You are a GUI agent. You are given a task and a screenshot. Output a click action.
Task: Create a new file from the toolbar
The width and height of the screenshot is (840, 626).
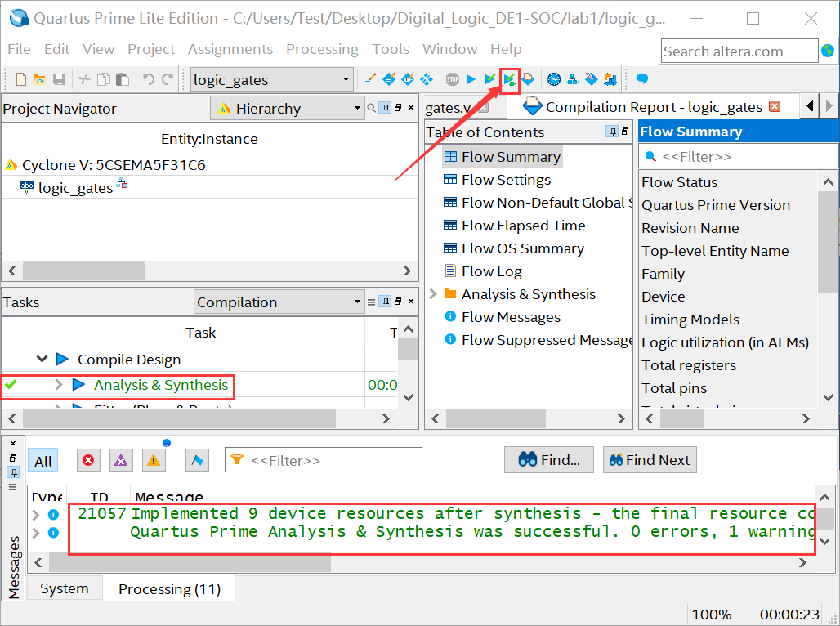[x=21, y=80]
